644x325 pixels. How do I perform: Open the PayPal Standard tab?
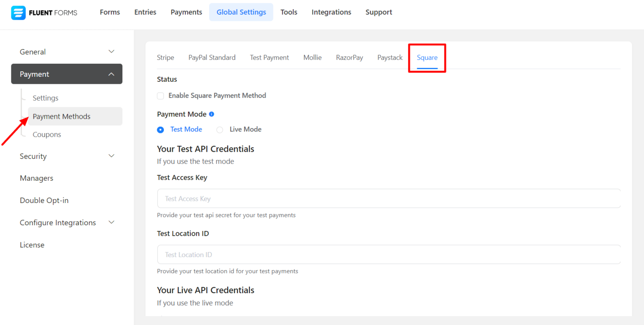click(212, 57)
